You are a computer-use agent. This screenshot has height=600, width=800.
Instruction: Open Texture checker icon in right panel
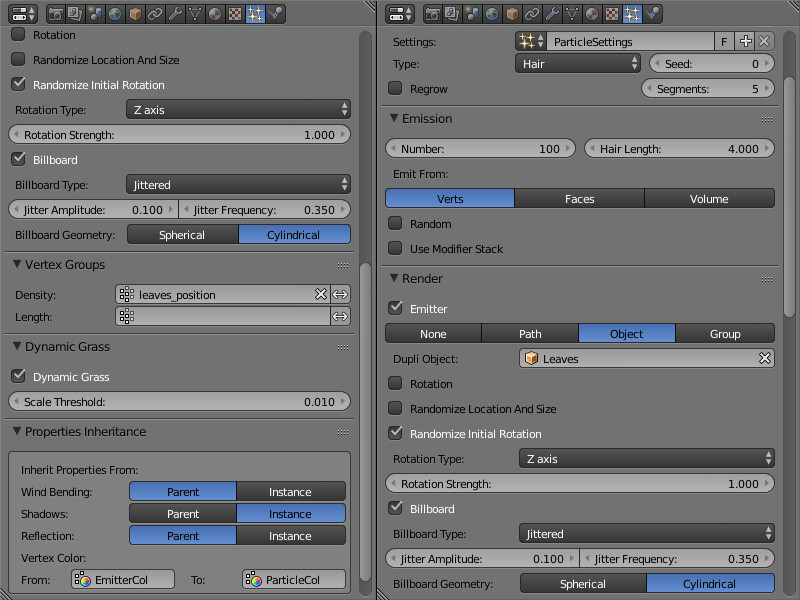click(x=612, y=14)
